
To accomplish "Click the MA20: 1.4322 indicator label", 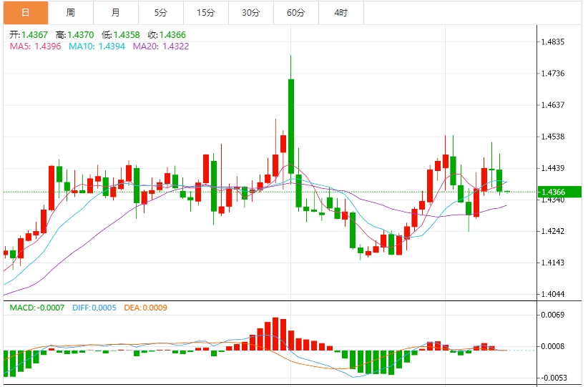I will coord(161,46).
